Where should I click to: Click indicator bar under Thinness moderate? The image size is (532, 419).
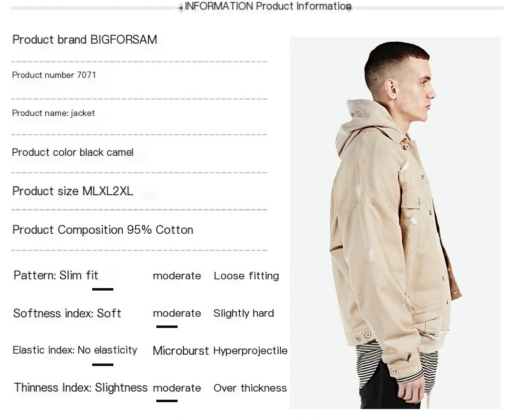pyautogui.click(x=167, y=401)
